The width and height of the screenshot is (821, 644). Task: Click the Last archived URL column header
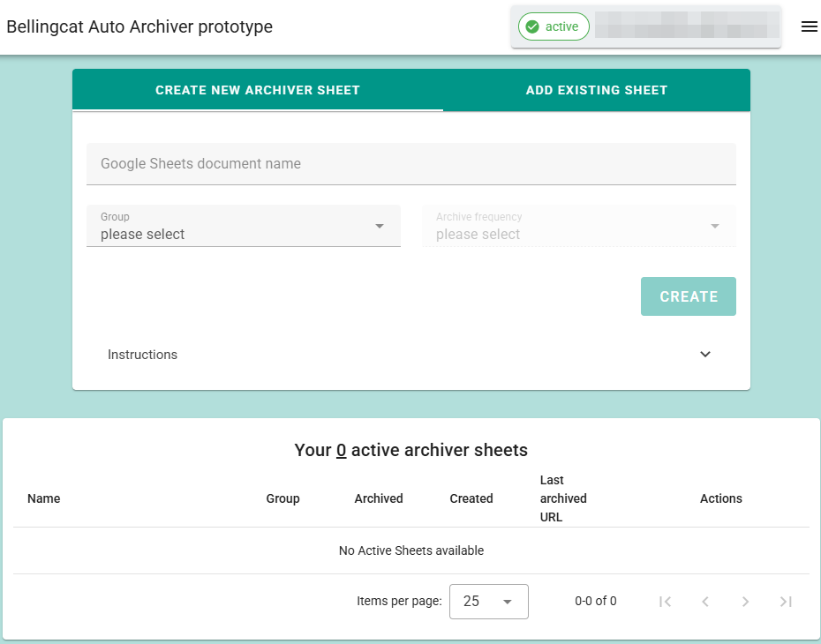[563, 498]
